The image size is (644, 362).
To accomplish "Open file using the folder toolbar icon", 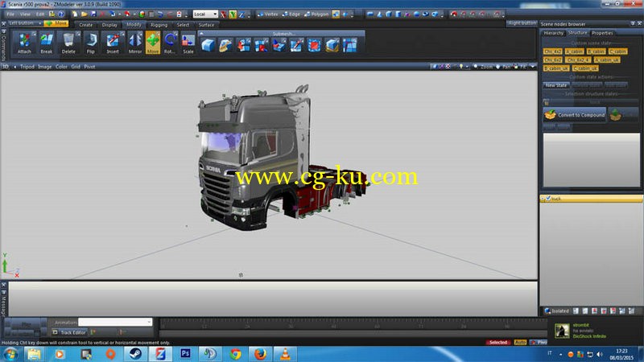I will tap(84, 14).
